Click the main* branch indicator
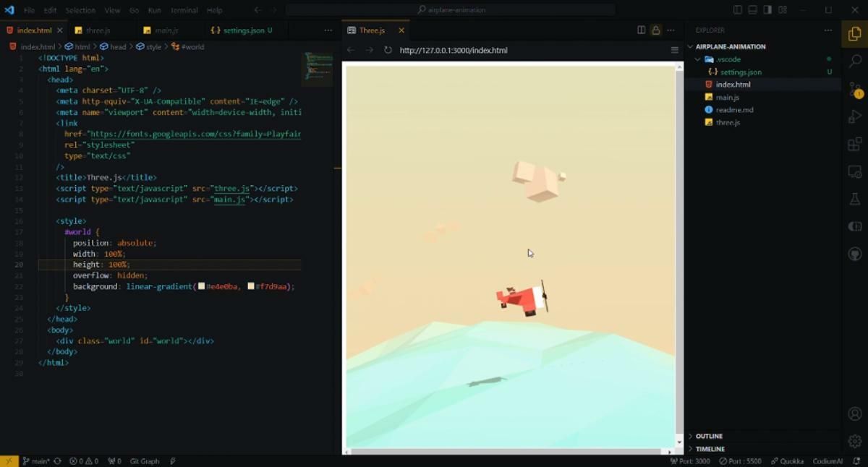The width and height of the screenshot is (868, 467). [36, 460]
